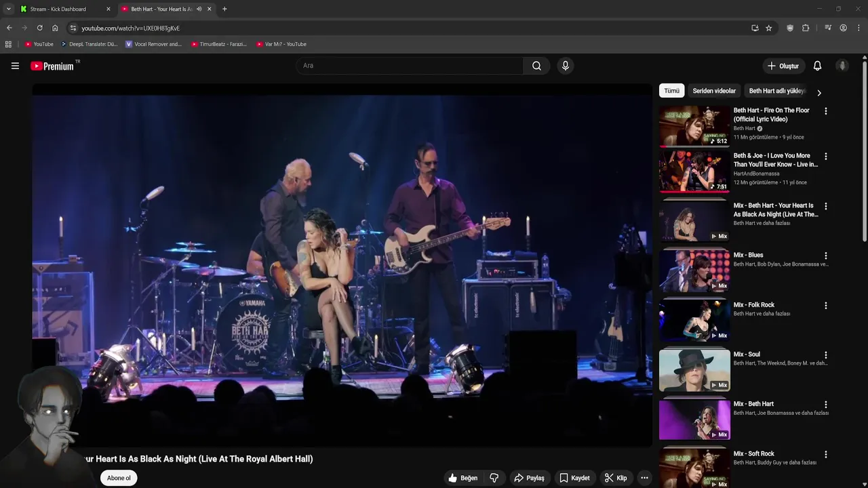The width and height of the screenshot is (868, 488).
Task: Open the YouTube account avatar menu
Action: pyautogui.click(x=842, y=66)
